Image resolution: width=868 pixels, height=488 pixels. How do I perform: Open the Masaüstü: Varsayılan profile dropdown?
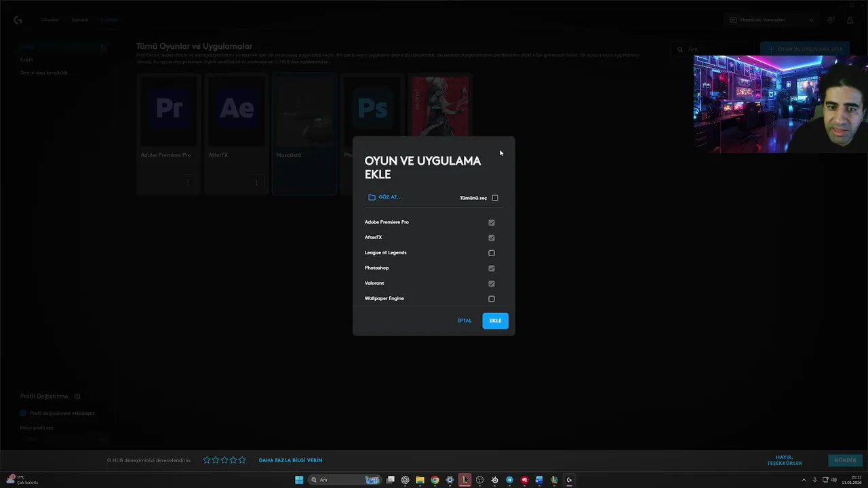tap(771, 20)
